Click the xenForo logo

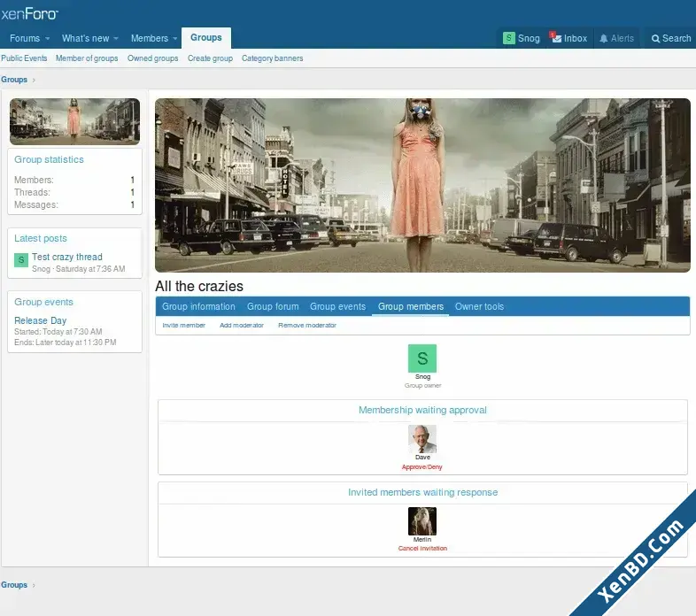coord(29,14)
